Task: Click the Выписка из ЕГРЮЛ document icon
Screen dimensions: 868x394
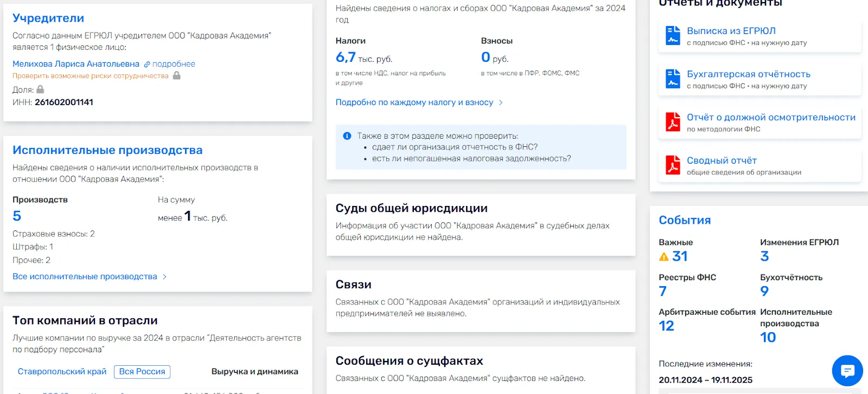Action: (x=673, y=35)
